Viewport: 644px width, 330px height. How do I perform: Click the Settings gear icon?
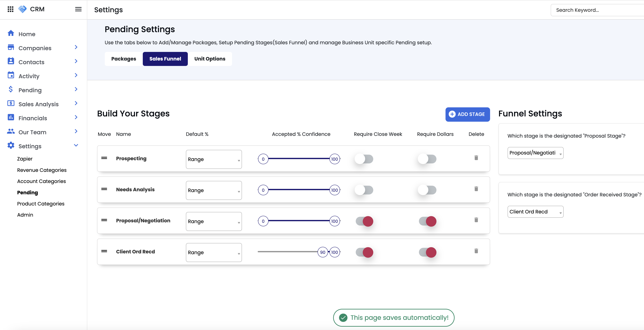(11, 145)
